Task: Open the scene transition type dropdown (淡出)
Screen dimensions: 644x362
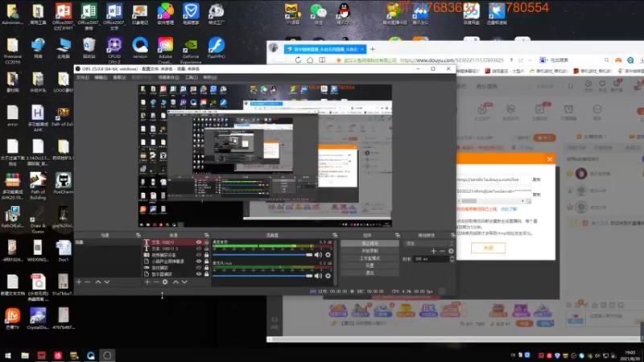Action: 429,244
